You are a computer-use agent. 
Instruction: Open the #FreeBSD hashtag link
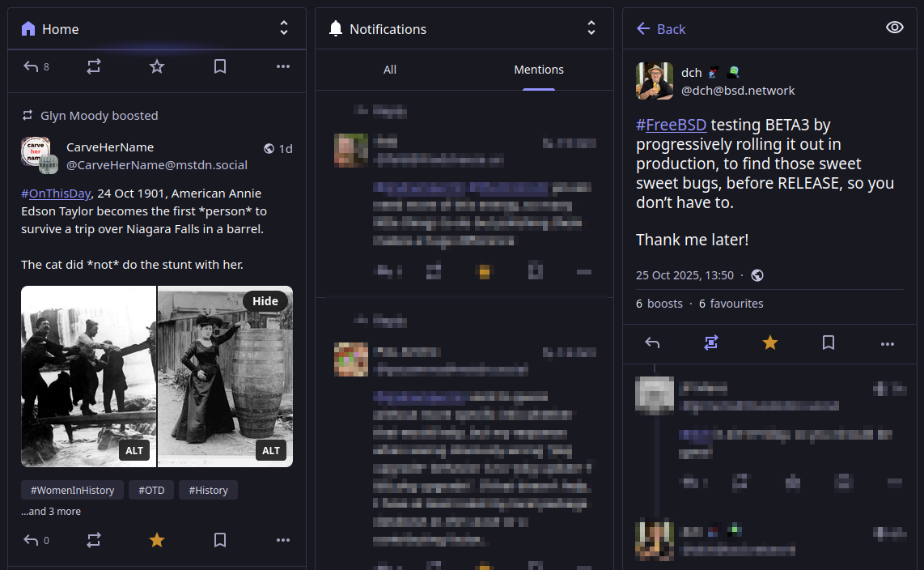click(671, 125)
